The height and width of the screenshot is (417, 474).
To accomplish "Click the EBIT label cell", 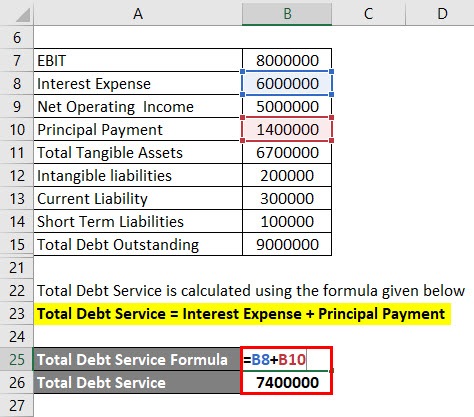I will tap(138, 60).
